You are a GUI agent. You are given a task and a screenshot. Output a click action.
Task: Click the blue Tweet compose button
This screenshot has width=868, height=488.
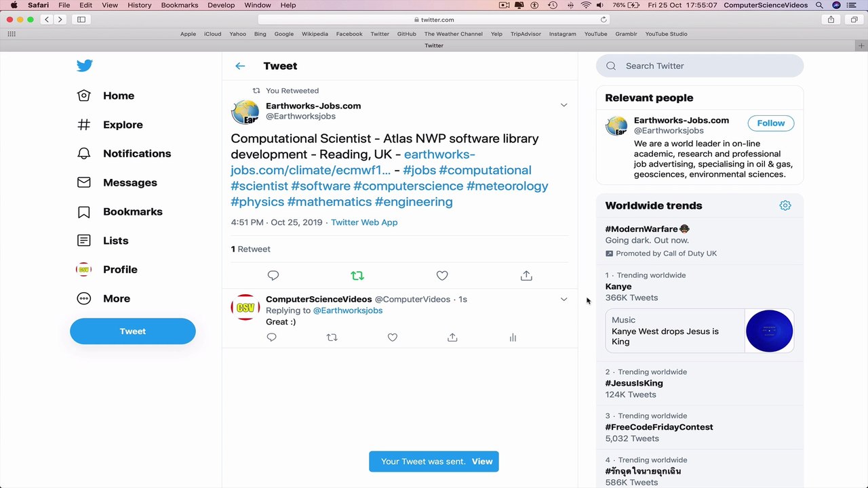pyautogui.click(x=133, y=331)
